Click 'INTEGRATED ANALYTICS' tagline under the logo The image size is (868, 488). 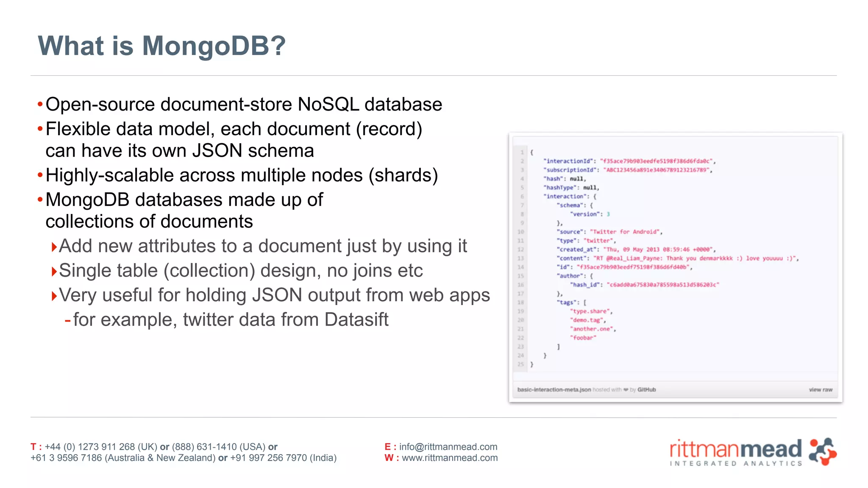click(x=736, y=463)
